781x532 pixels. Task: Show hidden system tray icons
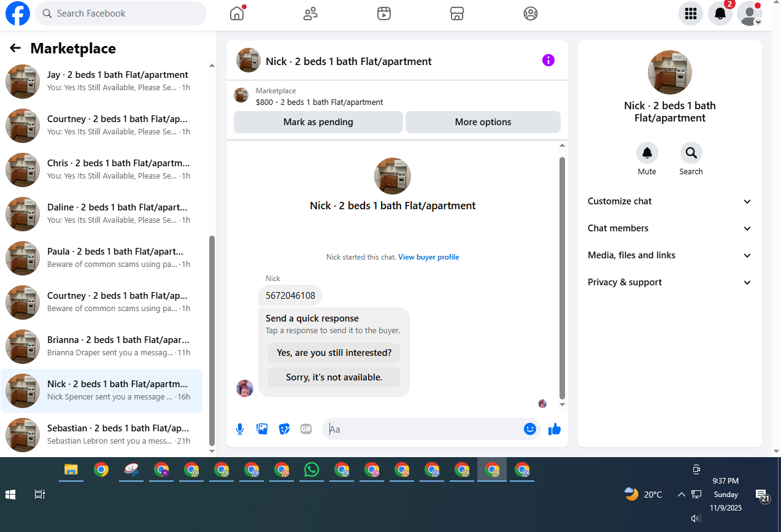click(x=681, y=495)
